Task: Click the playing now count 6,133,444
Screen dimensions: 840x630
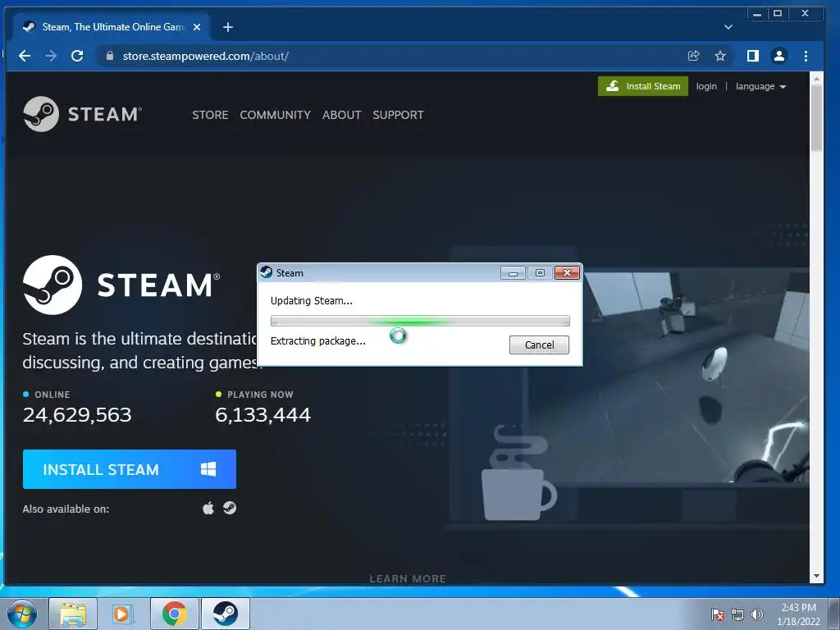Action: tap(263, 414)
